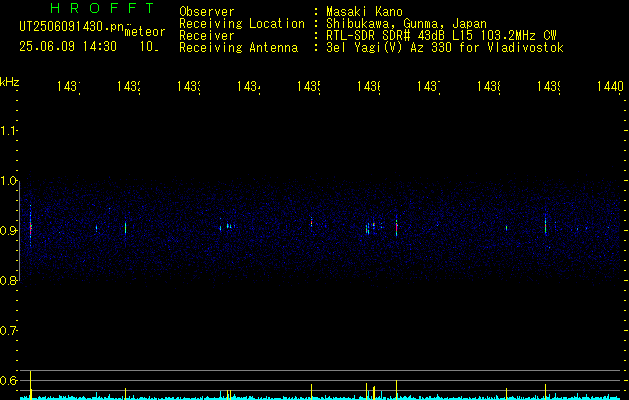
Task: Select '3el Yagi(V) Az 330 for Vladivostok' text
Action: click(x=445, y=48)
